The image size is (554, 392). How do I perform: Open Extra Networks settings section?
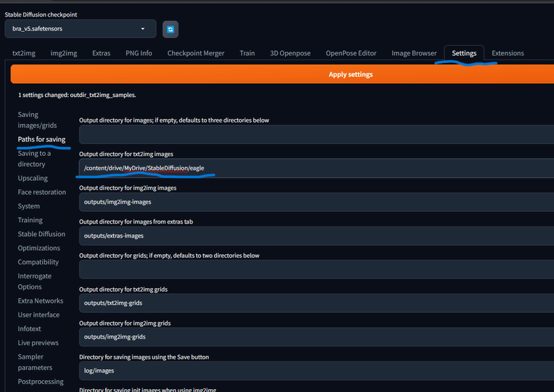tap(40, 301)
